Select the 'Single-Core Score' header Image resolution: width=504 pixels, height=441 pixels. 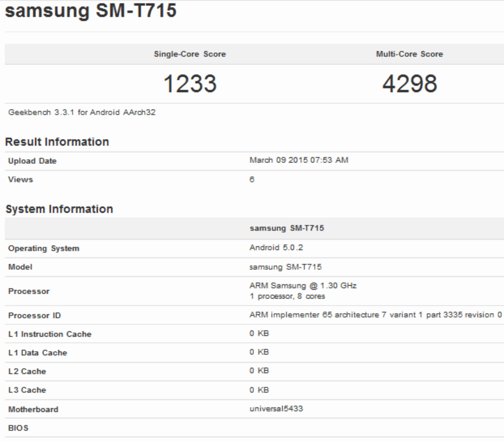(190, 54)
